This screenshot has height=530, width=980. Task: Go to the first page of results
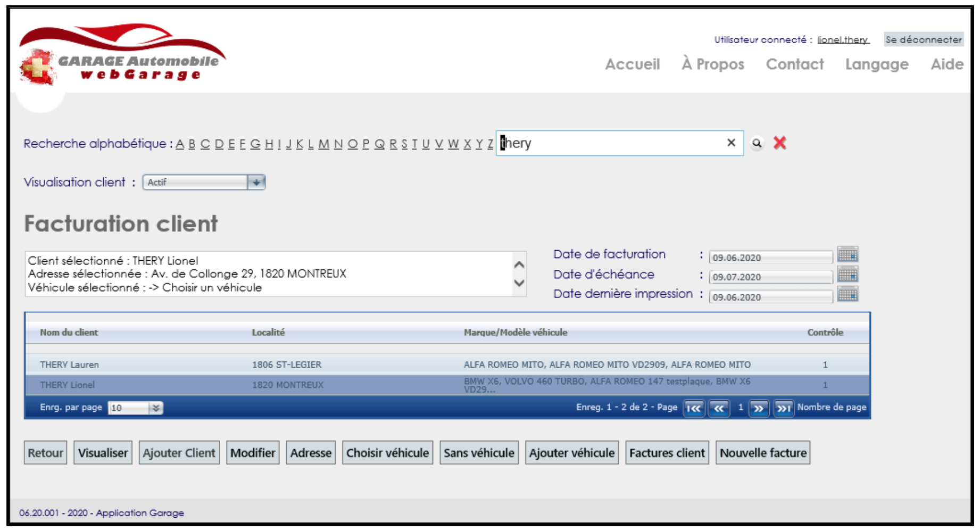[x=694, y=408]
